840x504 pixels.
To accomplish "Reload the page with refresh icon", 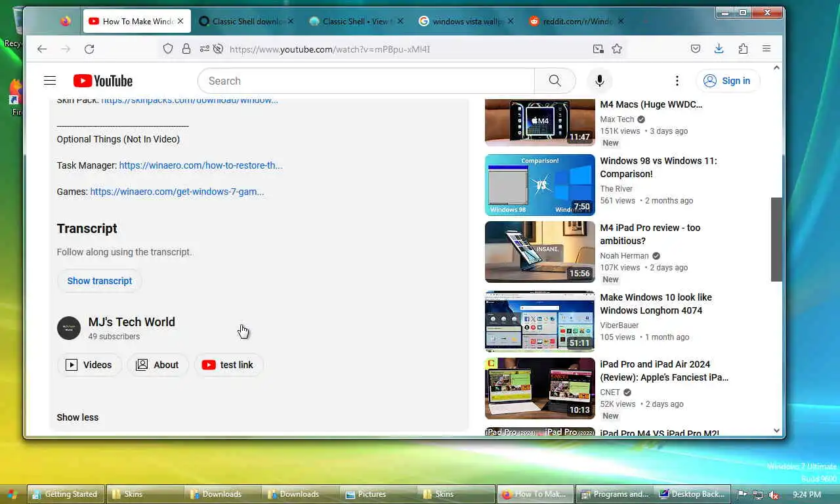I will pyautogui.click(x=89, y=49).
